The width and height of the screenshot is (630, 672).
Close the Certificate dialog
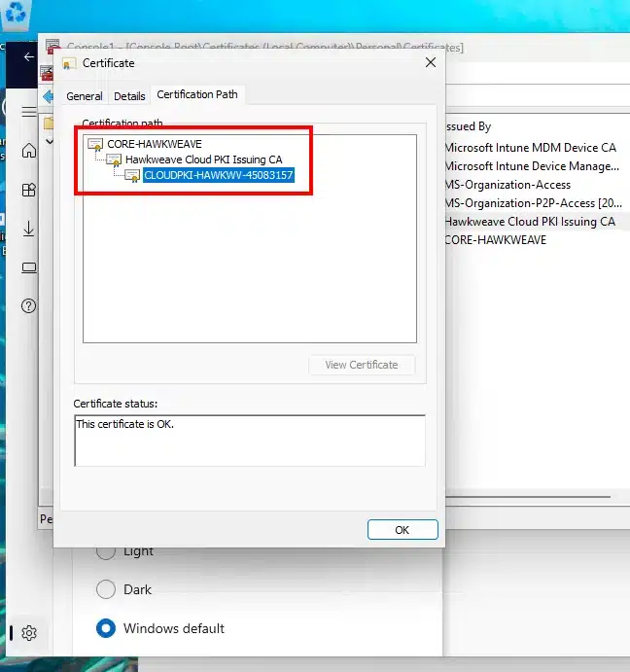[431, 63]
